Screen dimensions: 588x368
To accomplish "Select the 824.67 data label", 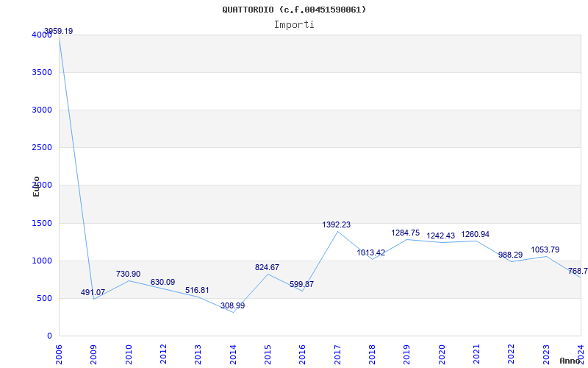I will [x=267, y=267].
